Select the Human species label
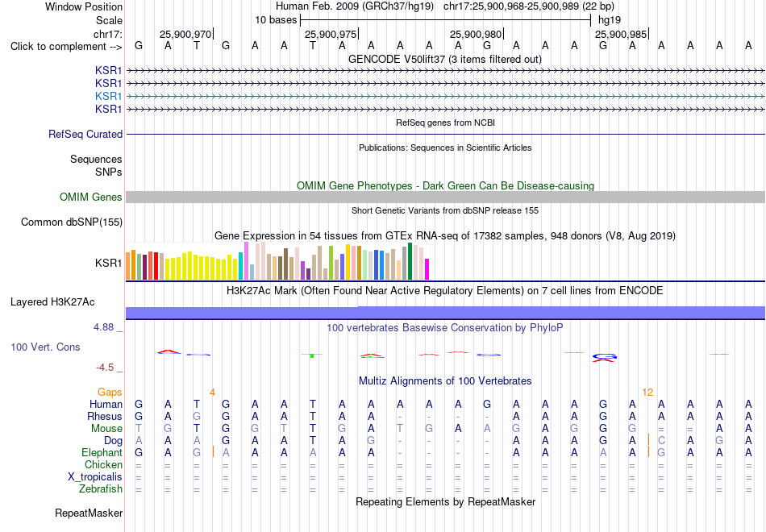The image size is (766, 532). click(106, 404)
